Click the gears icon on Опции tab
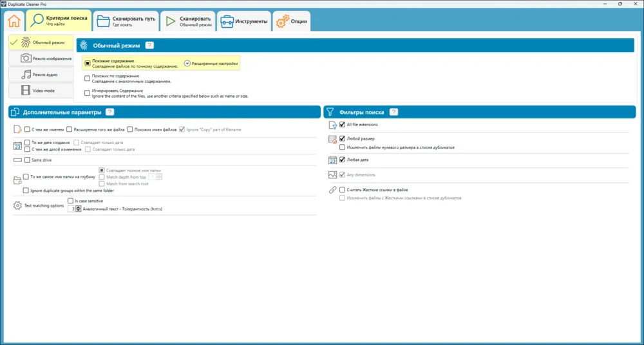The width and height of the screenshot is (644, 345). [282, 22]
